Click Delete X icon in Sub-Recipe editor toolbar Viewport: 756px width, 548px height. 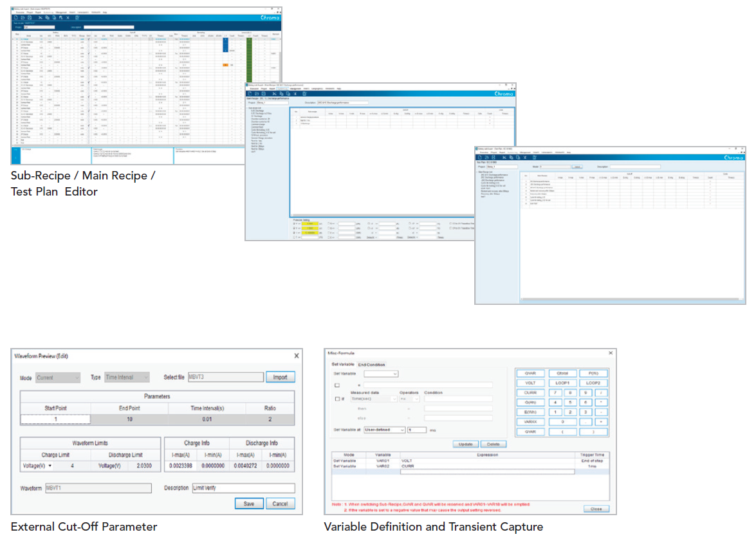pyautogui.click(x=68, y=17)
